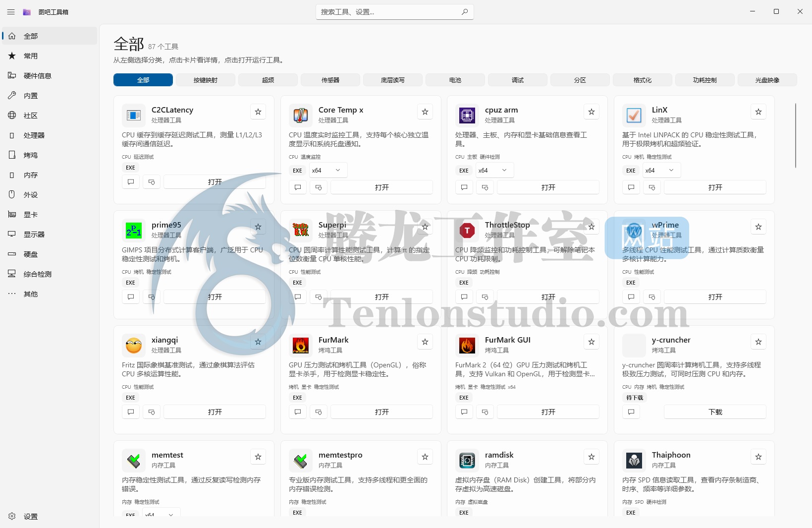Open 常用 in the sidebar

[50, 56]
